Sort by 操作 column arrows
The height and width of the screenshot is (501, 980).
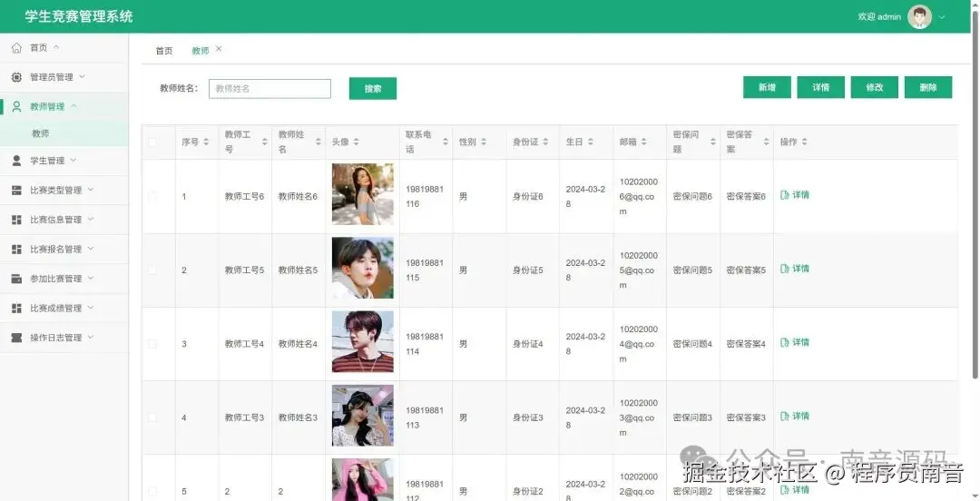804,142
